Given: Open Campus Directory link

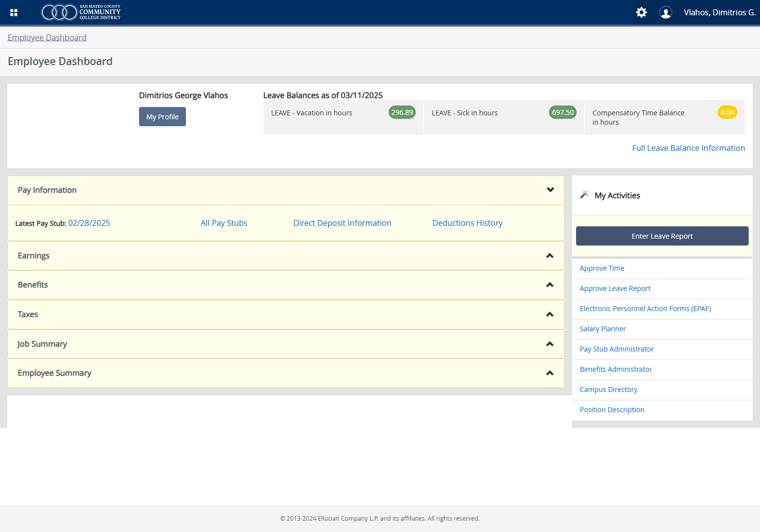Looking at the screenshot, I should pos(608,390).
